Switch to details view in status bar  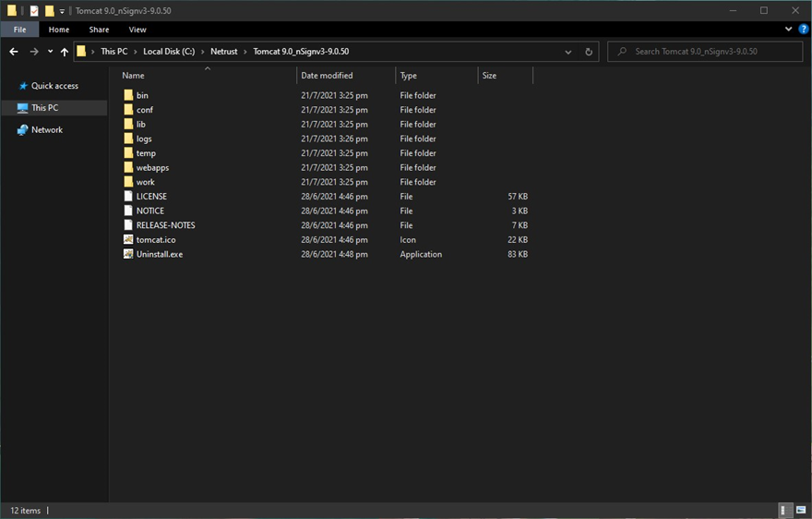pyautogui.click(x=785, y=510)
